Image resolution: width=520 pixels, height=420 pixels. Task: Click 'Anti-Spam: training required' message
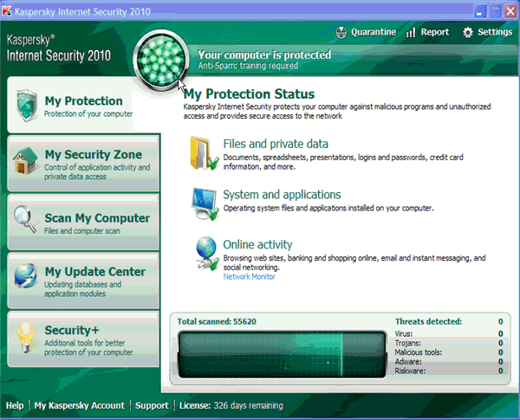(x=248, y=66)
